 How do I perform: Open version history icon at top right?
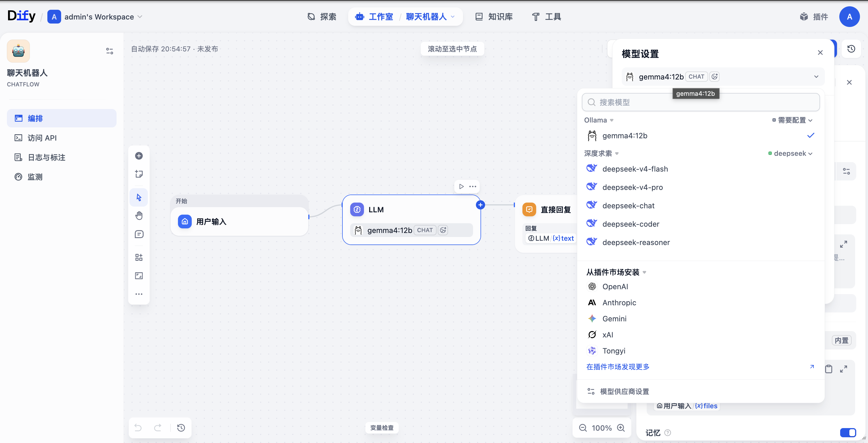[851, 49]
